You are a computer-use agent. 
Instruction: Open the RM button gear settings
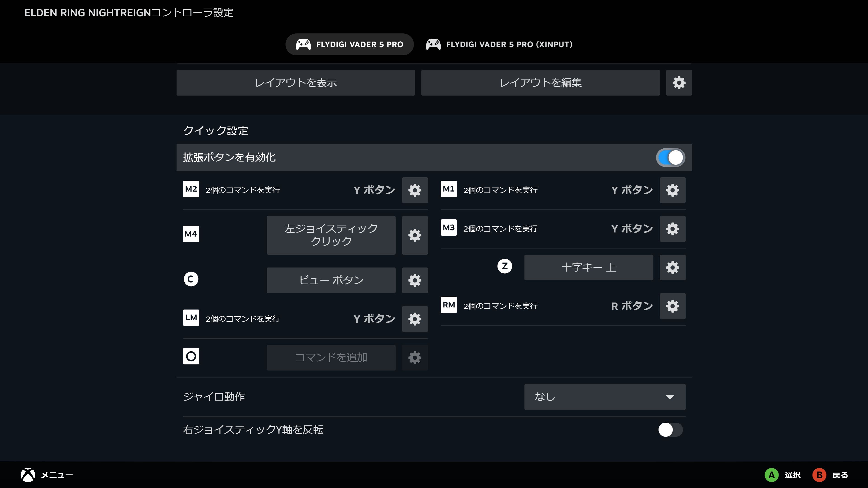click(672, 306)
